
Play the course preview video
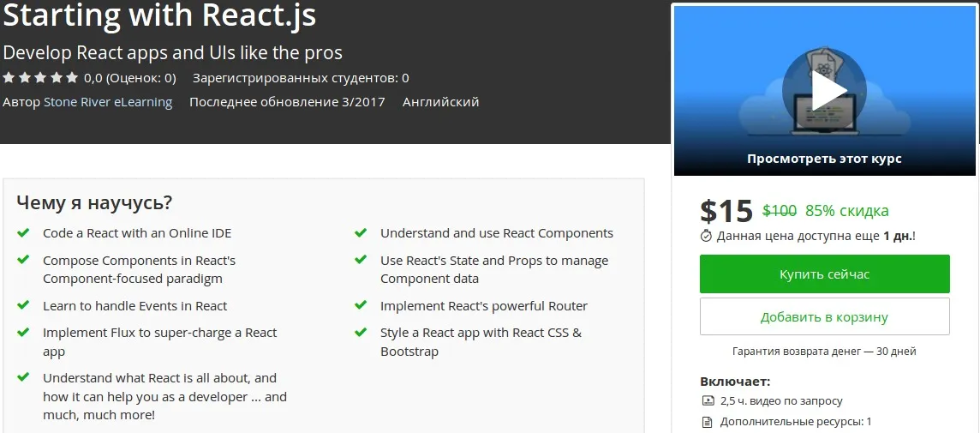point(824,90)
